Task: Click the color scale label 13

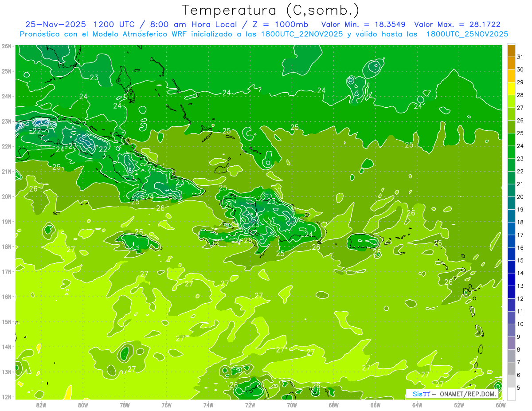Action: coord(520,286)
